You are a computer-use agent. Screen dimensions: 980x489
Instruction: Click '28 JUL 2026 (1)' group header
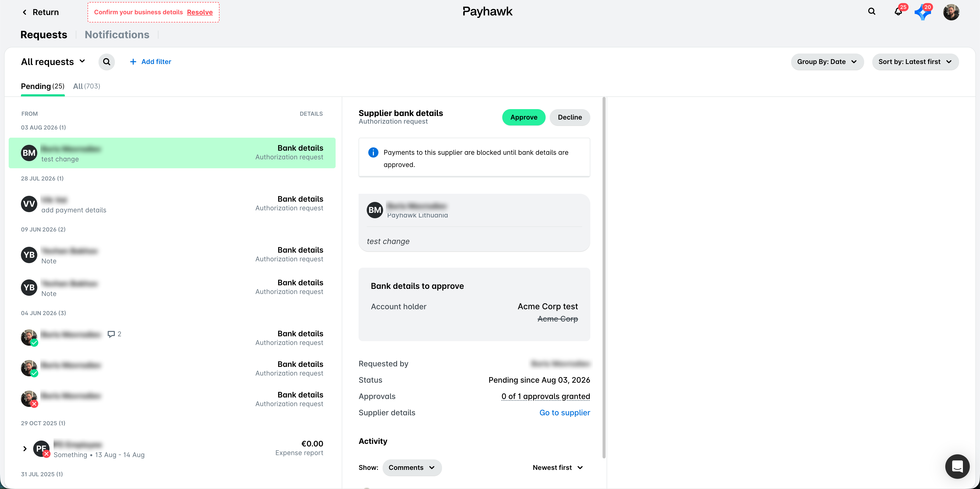coord(42,178)
